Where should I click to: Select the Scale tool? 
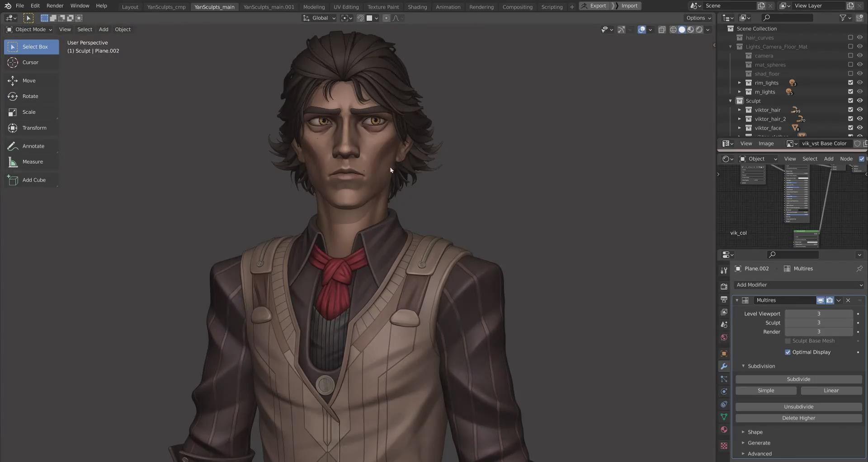click(x=29, y=112)
